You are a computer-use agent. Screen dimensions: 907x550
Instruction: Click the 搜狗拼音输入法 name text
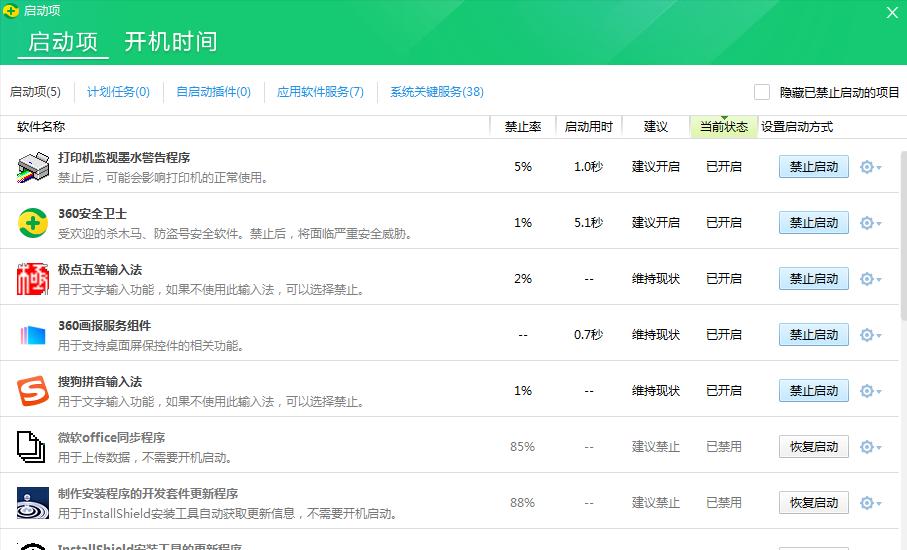100,382
